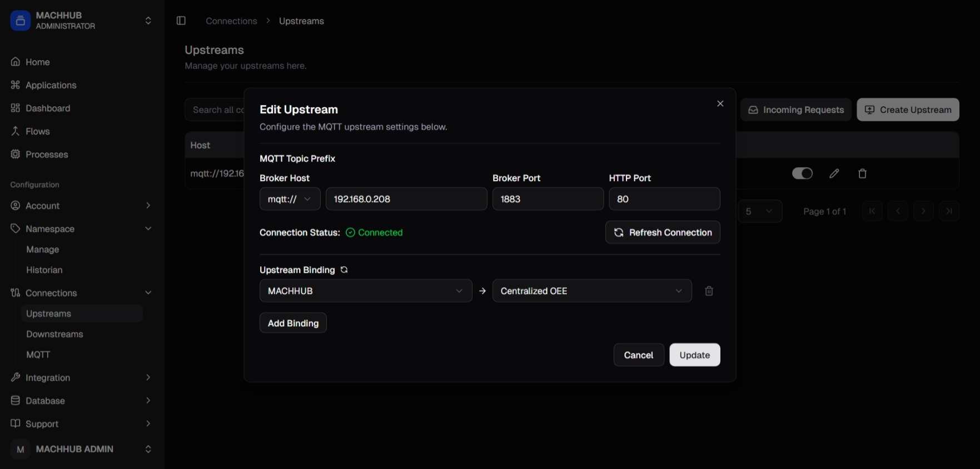Screen dimensions: 980x469
Task: Open MQTT under Connections
Action: point(82,355)
